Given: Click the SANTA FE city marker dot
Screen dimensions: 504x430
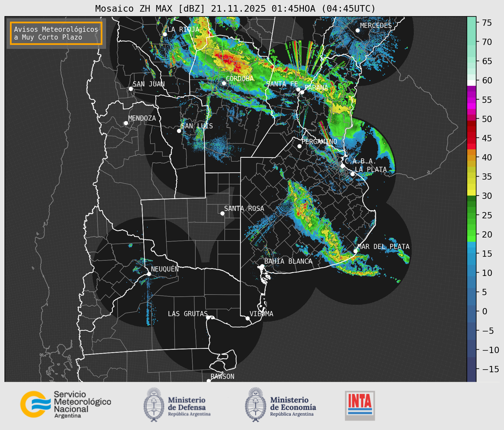Looking at the screenshot, I should (298, 89).
